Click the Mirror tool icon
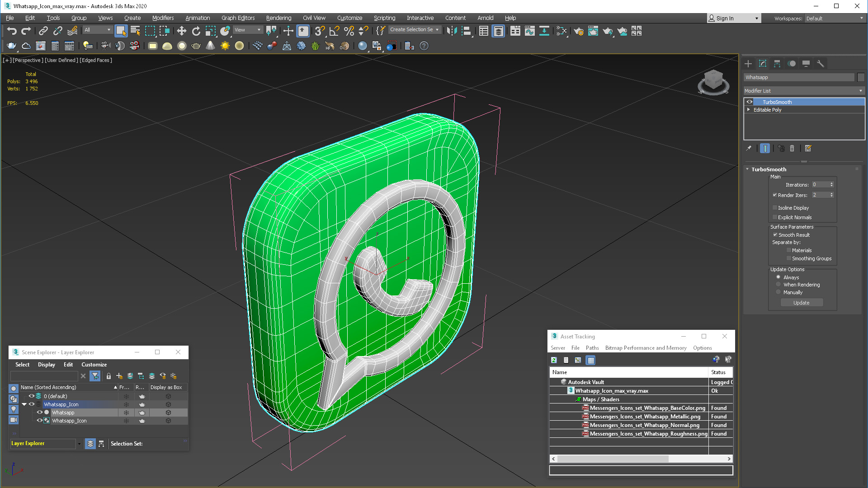Viewport: 868px width, 488px height. (452, 31)
